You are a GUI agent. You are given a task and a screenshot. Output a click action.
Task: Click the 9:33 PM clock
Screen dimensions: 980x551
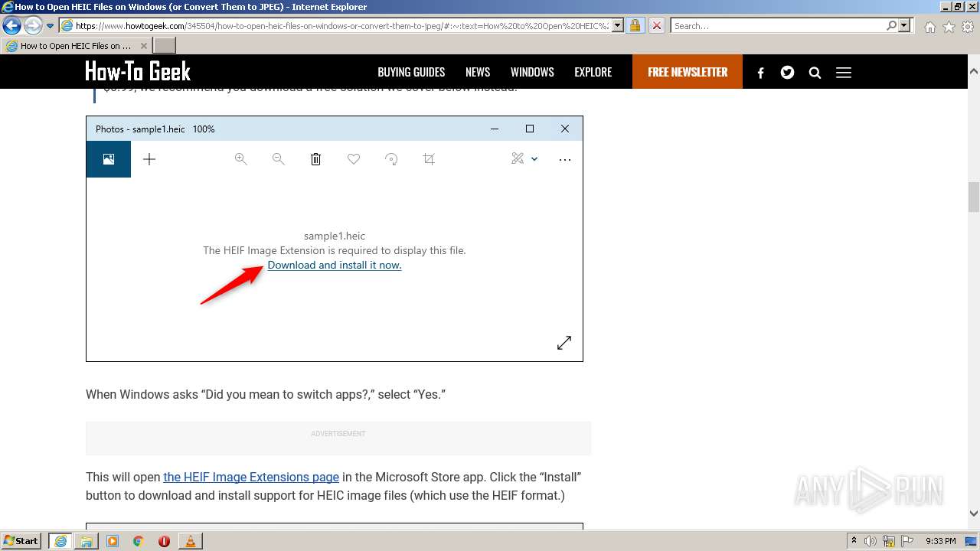[x=941, y=541]
